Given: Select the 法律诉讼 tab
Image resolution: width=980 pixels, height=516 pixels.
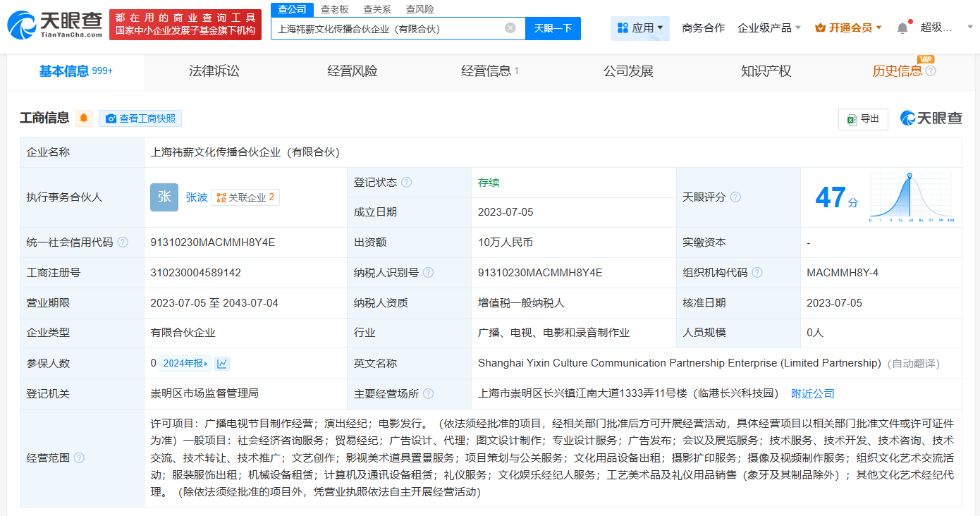Looking at the screenshot, I should click(x=214, y=71).
